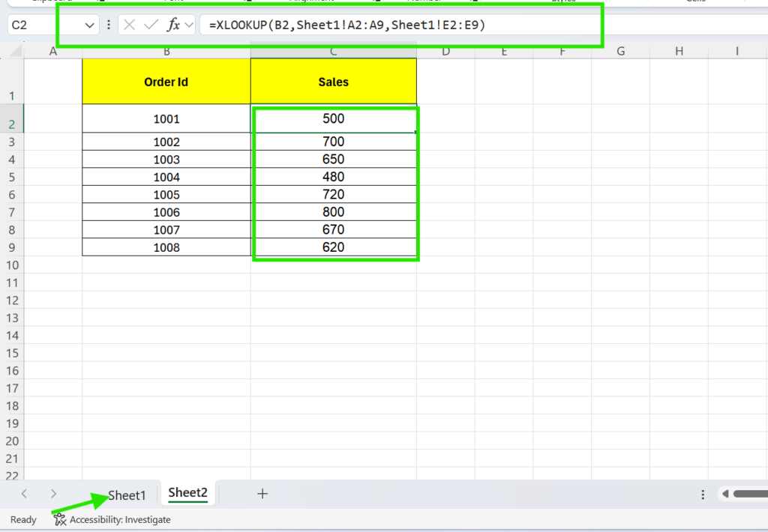The image size is (768, 532).
Task: Add a new sheet with plus button
Action: tap(262, 494)
